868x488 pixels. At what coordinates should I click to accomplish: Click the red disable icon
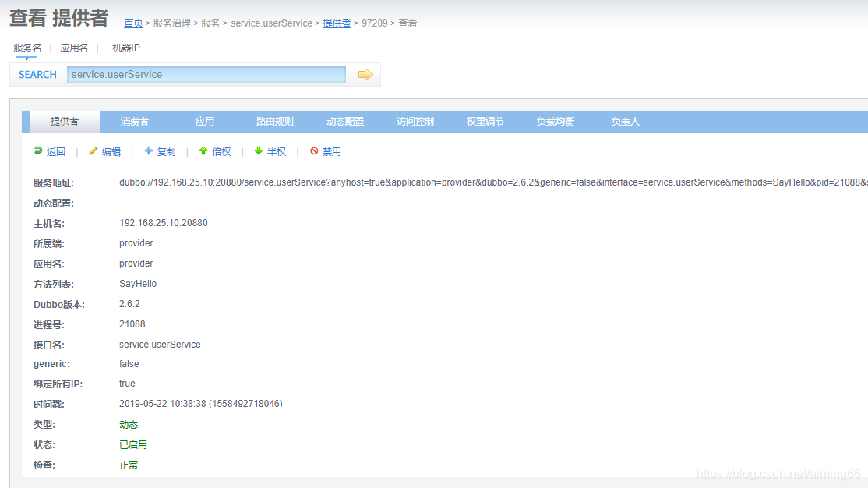[314, 150]
